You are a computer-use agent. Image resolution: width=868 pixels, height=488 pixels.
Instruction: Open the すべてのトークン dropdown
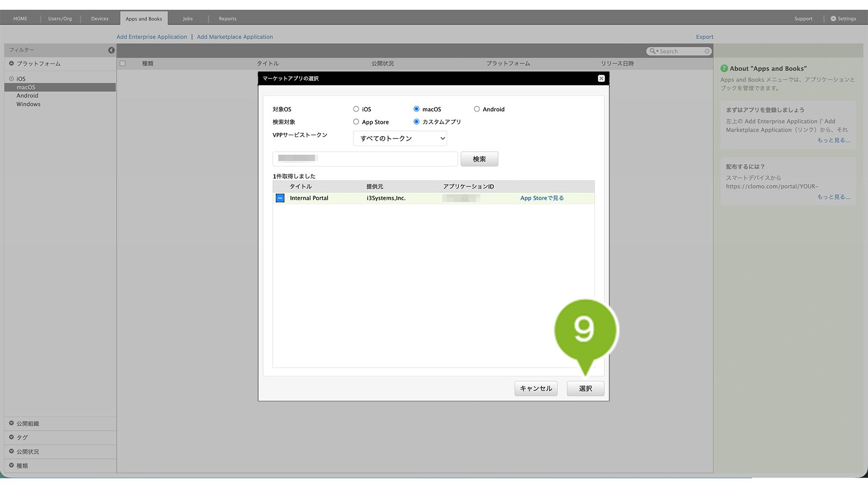coord(400,139)
